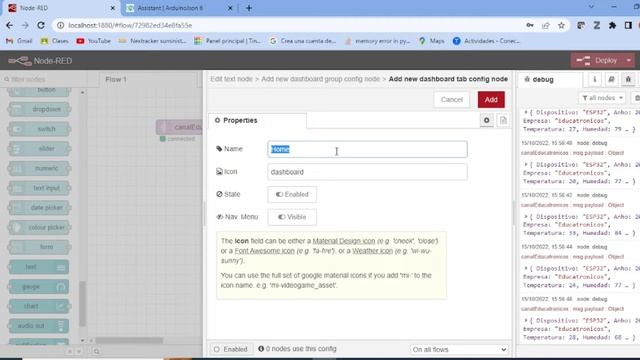Click the Icon input field
This screenshot has width=640, height=360.
click(367, 172)
